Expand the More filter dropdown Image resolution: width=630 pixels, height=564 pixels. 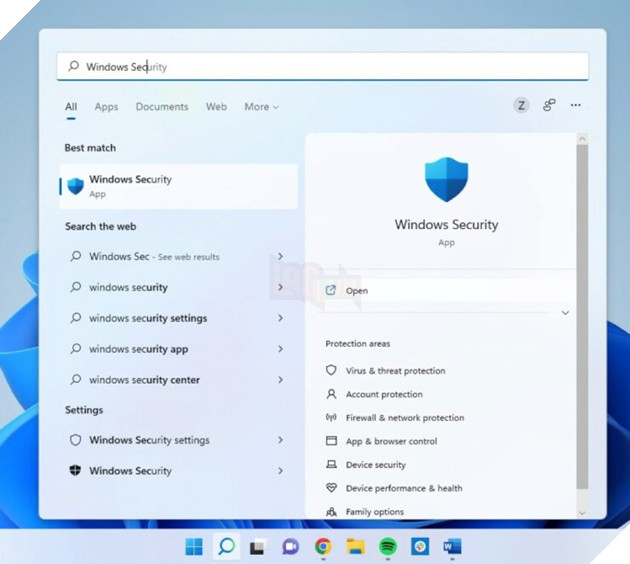tap(262, 107)
